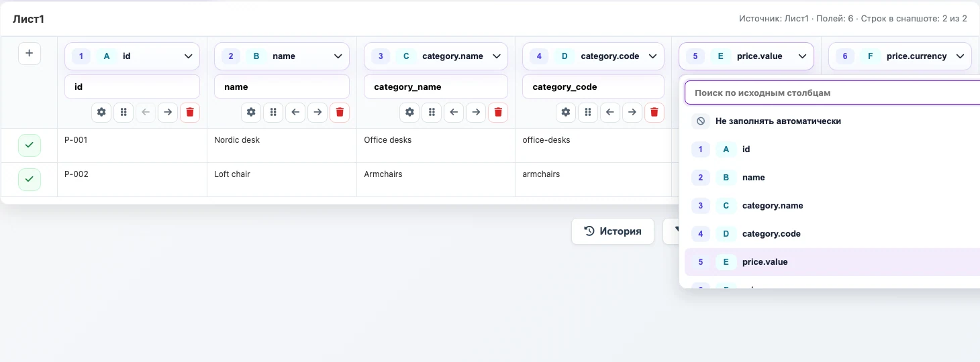Open the source dropdown D category.code
Image resolution: width=980 pixels, height=362 pixels.
click(593, 56)
